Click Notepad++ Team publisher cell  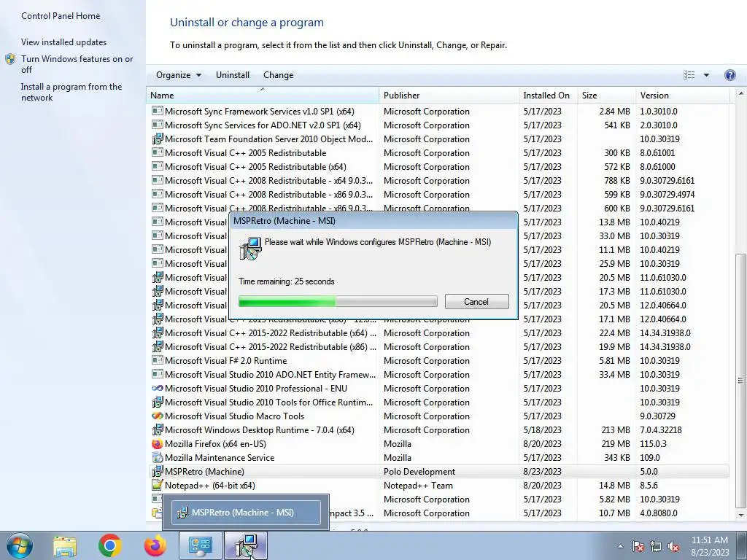pos(418,485)
